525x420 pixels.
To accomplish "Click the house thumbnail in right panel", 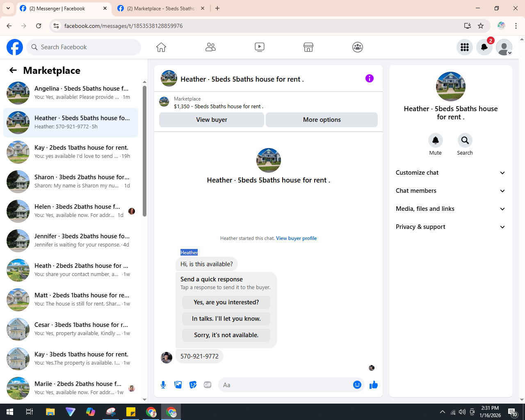I will click(451, 87).
